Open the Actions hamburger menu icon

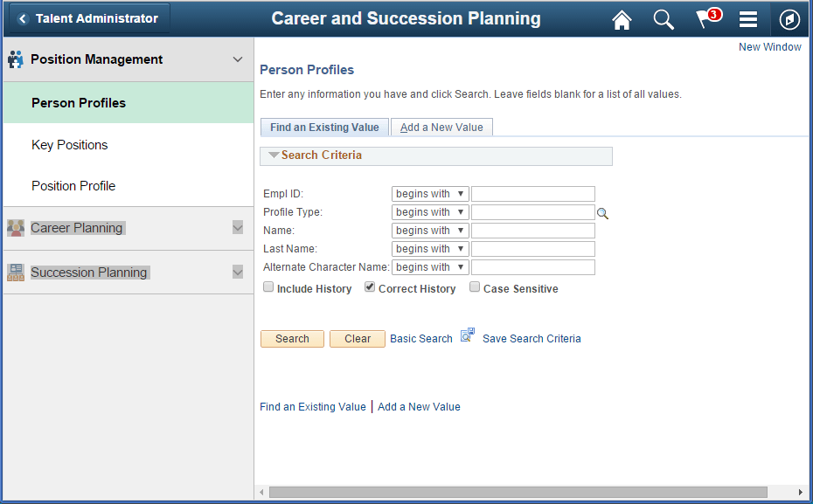(x=747, y=19)
